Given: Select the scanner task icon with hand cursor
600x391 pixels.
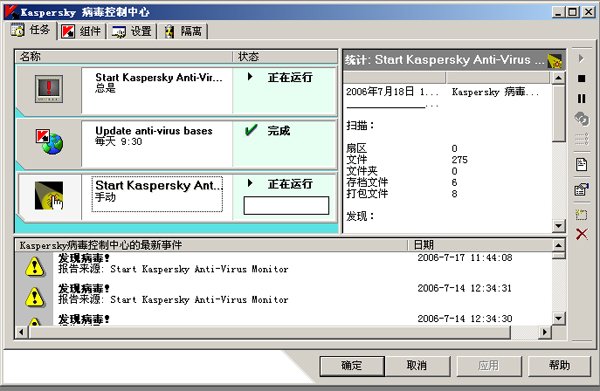Looking at the screenshot, I should click(x=49, y=196).
